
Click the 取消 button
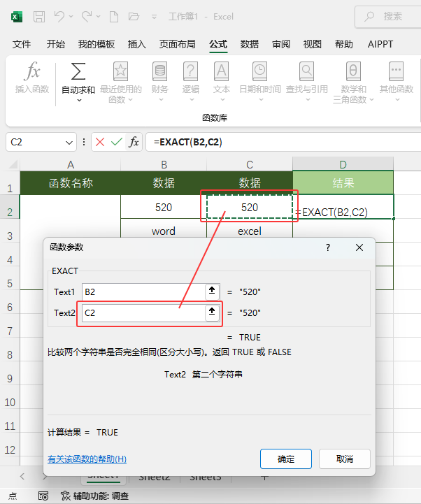click(345, 459)
